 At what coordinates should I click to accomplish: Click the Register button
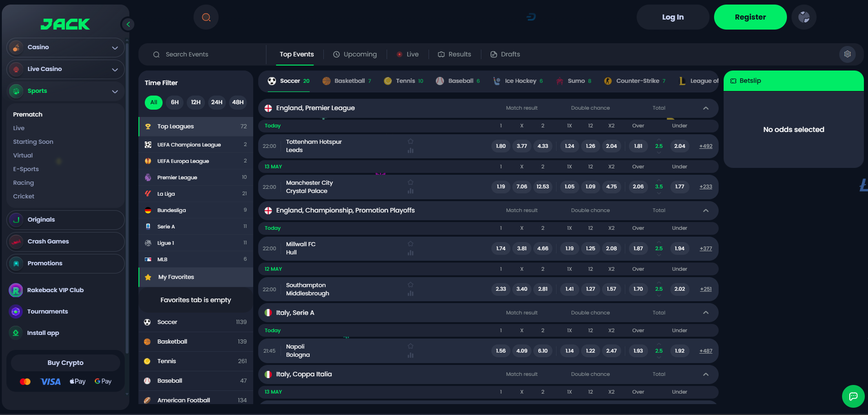(750, 17)
